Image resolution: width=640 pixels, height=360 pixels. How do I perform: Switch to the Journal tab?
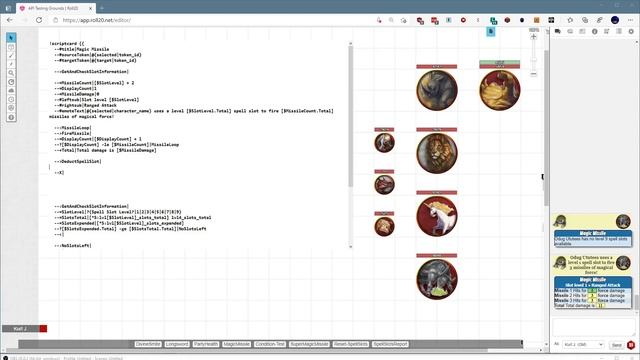point(582,31)
